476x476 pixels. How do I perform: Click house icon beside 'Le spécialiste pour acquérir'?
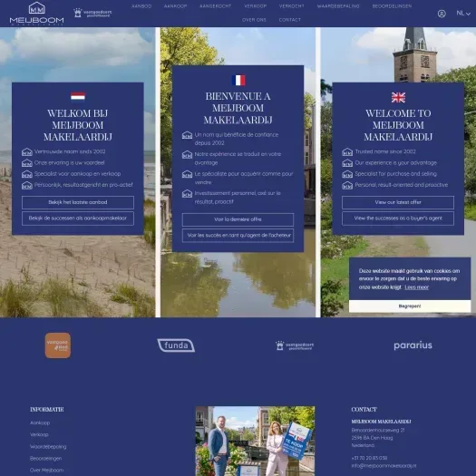pos(187,174)
